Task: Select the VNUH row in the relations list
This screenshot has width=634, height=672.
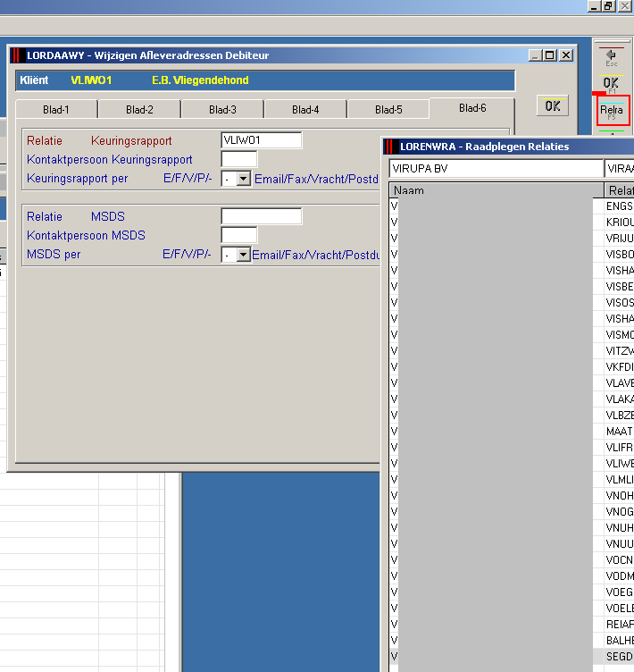Action: tap(512, 527)
